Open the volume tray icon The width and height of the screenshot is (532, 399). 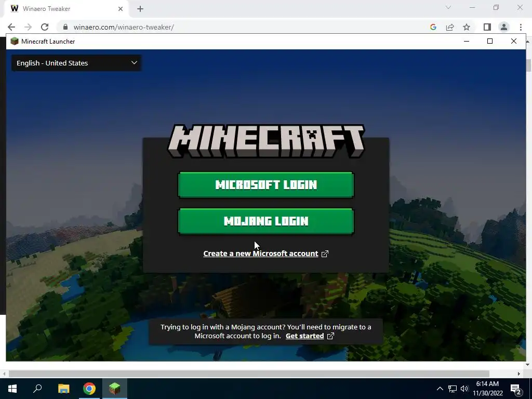coord(464,389)
